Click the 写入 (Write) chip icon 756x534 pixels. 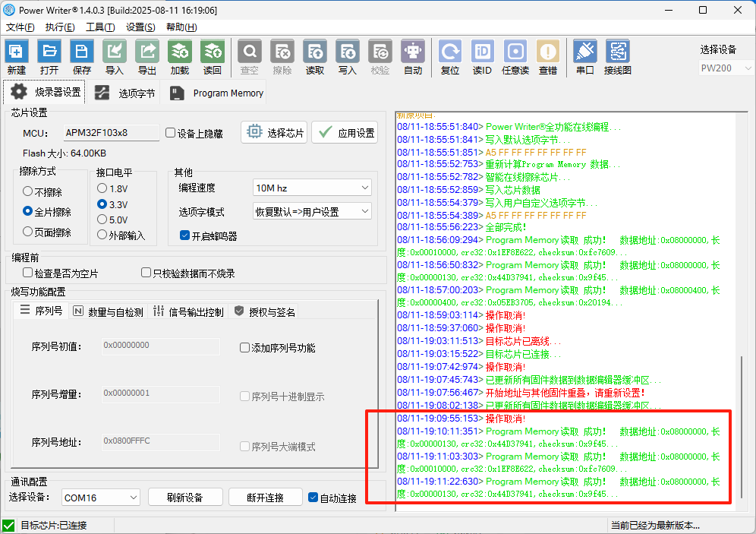(x=348, y=58)
